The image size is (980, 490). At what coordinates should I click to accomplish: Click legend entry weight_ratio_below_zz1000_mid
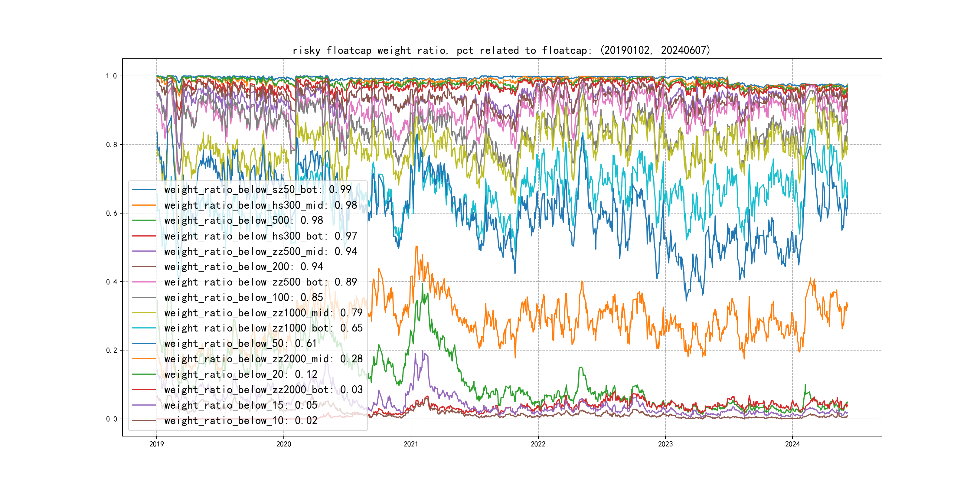coord(263,313)
